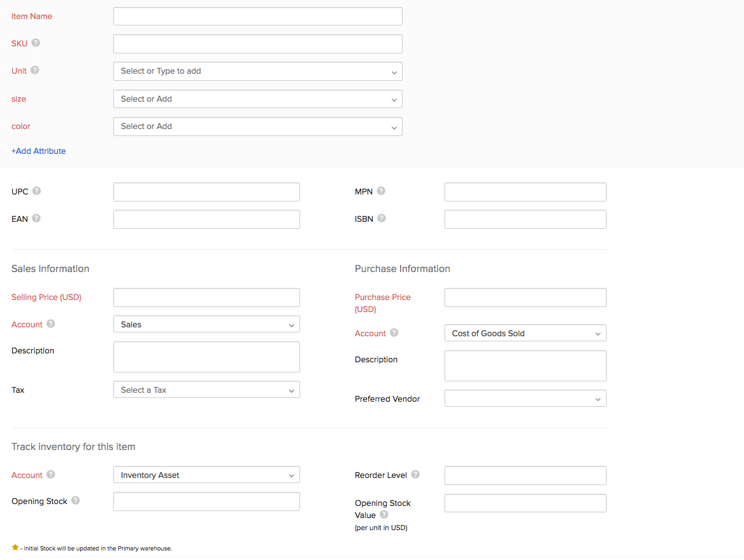Click the UPC help icon

[37, 191]
